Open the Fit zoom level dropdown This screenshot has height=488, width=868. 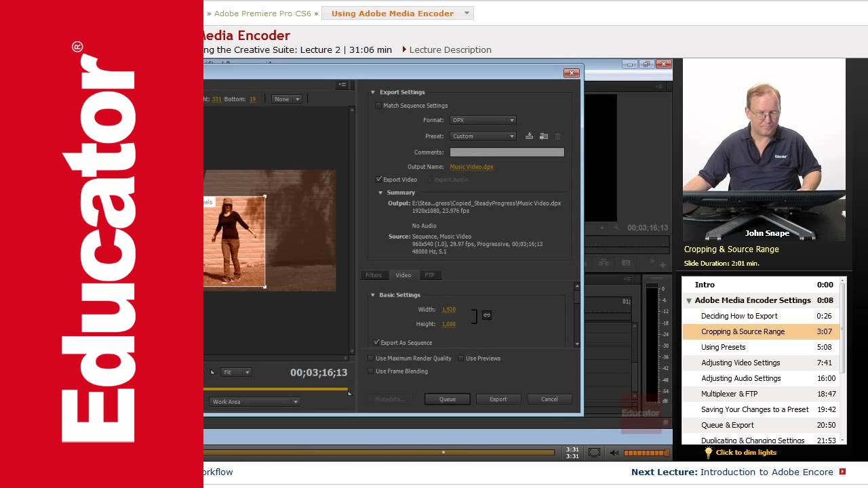237,372
